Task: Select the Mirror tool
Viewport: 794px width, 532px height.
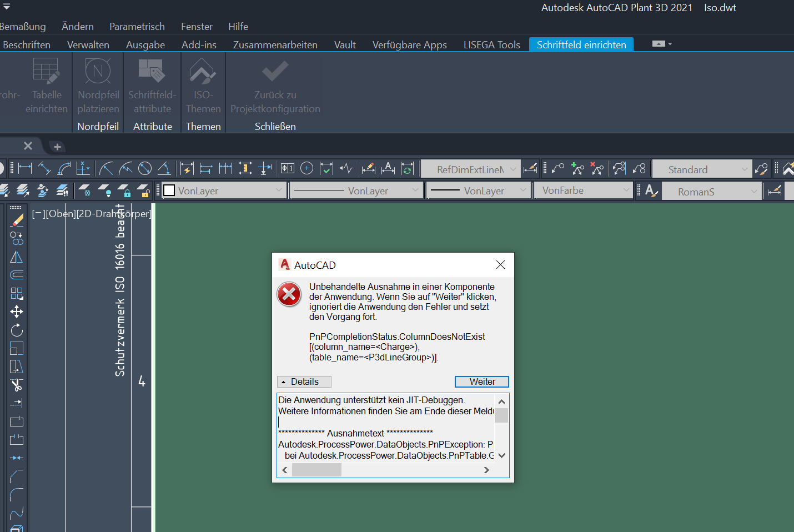Action: coord(17,257)
